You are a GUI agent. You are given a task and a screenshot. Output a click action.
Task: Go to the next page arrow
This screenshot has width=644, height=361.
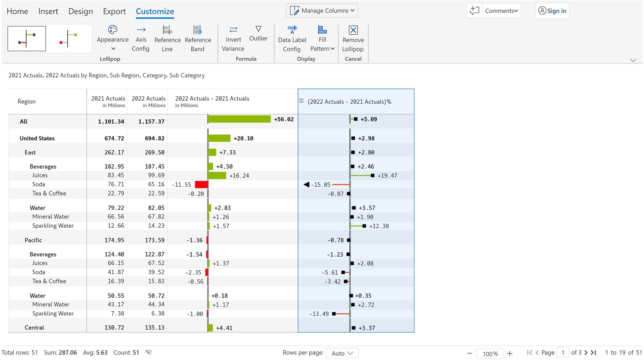click(x=586, y=353)
